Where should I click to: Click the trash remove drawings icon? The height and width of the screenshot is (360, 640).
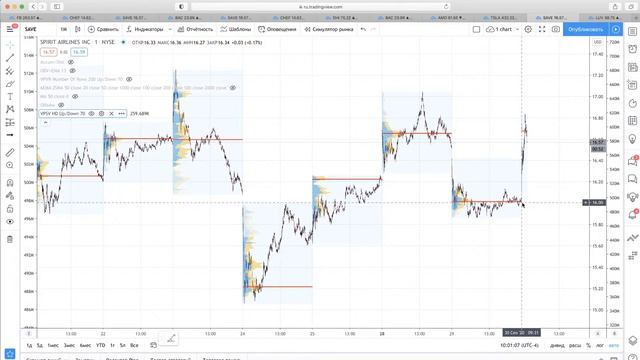point(10,239)
